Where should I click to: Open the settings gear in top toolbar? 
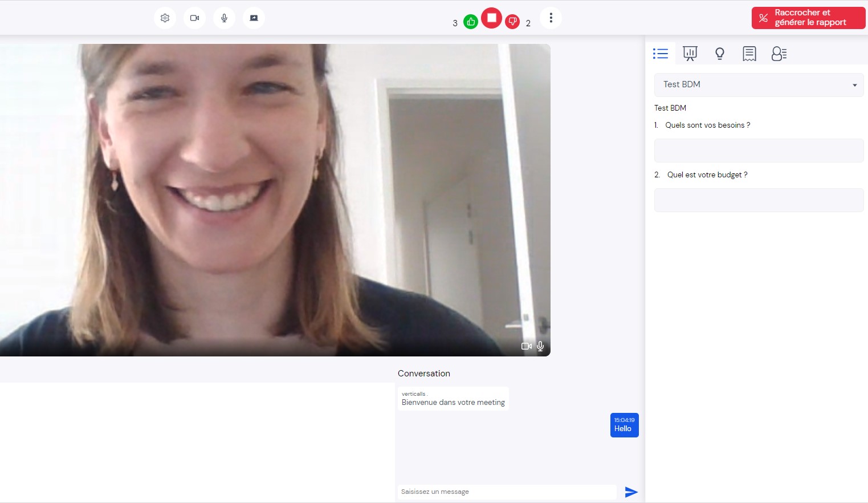click(x=165, y=18)
